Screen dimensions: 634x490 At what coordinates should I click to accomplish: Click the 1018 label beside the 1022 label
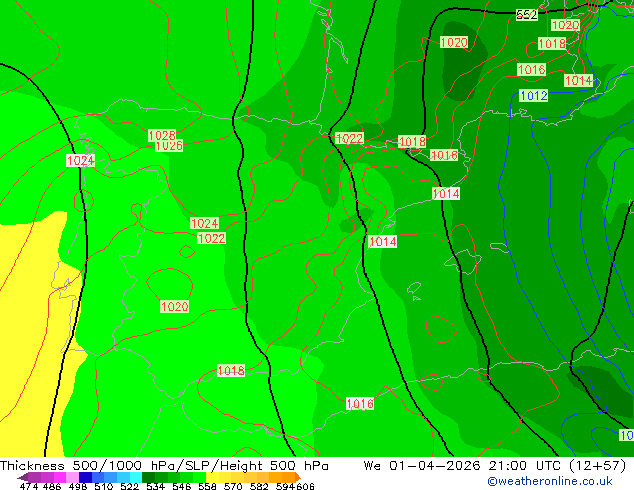[412, 142]
